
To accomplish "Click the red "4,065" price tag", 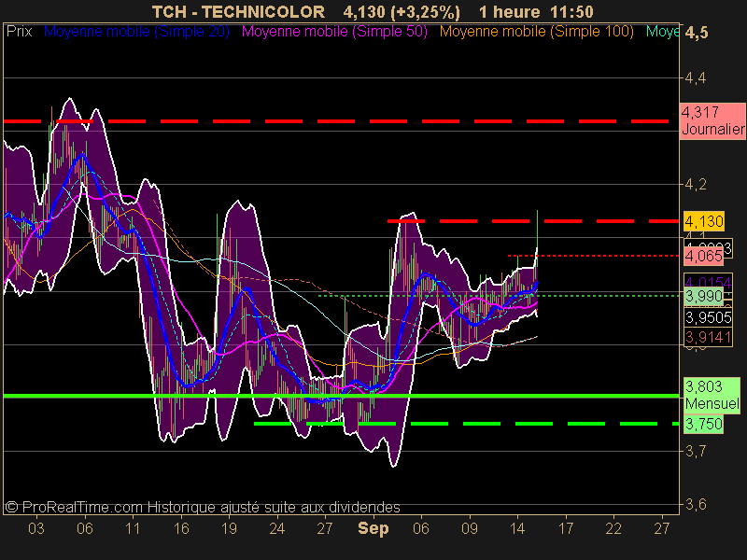I will [703, 257].
